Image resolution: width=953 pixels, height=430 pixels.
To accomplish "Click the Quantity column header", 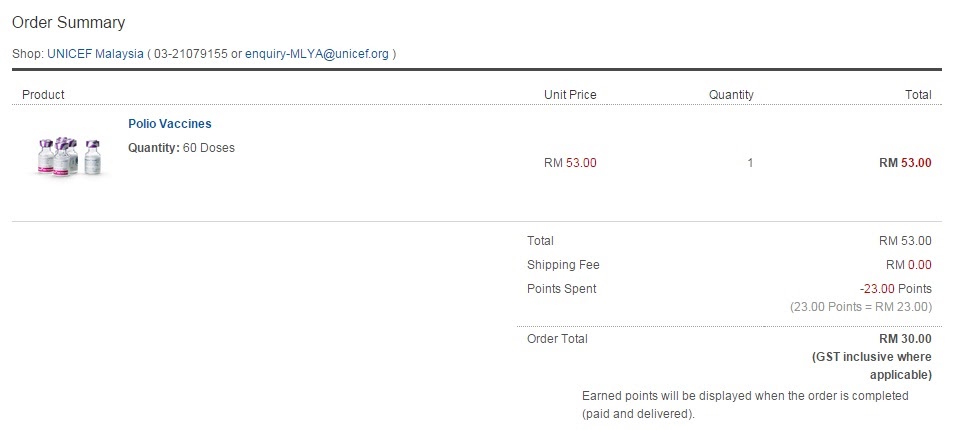I will click(731, 95).
